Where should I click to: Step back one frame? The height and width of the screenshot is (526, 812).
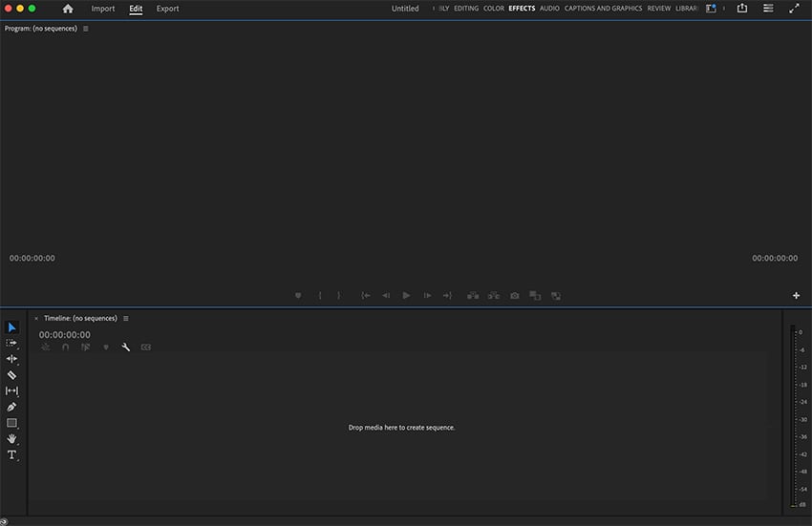coord(386,296)
